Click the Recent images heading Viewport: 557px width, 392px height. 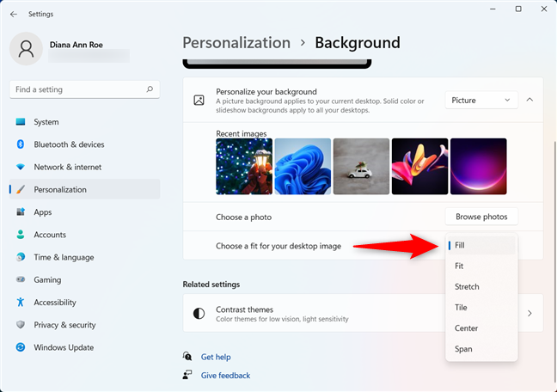tap(242, 133)
